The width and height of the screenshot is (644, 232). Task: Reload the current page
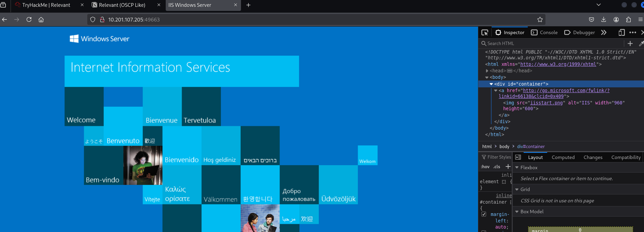[29, 19]
